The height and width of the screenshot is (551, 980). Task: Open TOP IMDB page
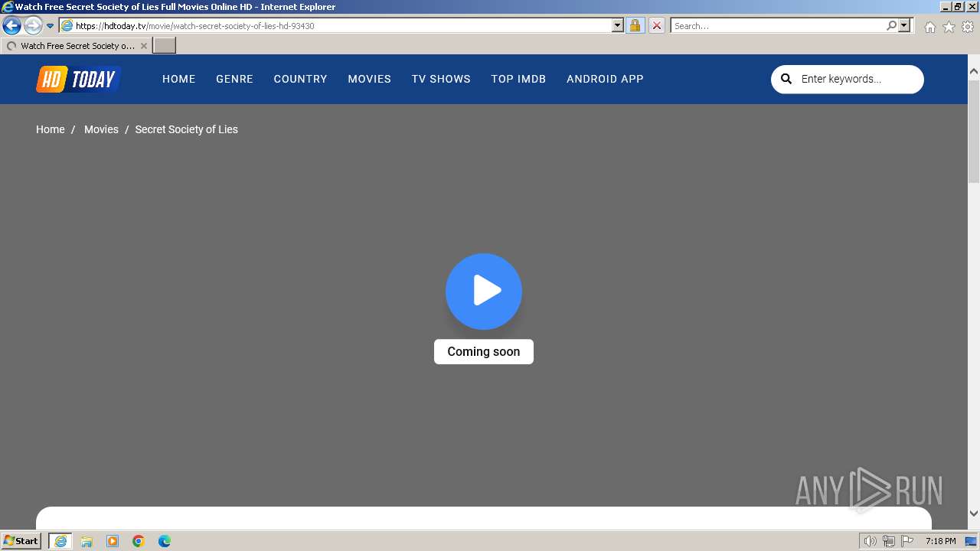click(518, 79)
